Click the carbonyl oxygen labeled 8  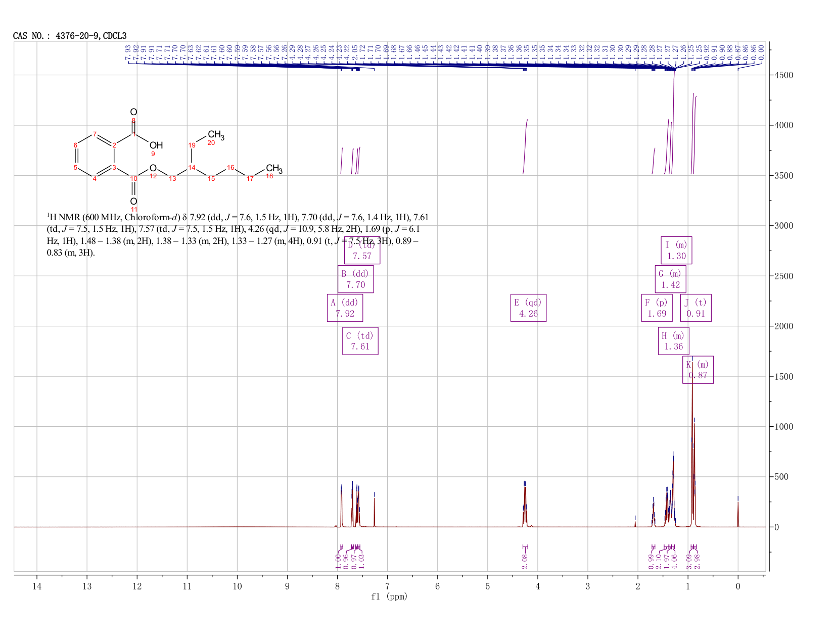[x=133, y=112]
